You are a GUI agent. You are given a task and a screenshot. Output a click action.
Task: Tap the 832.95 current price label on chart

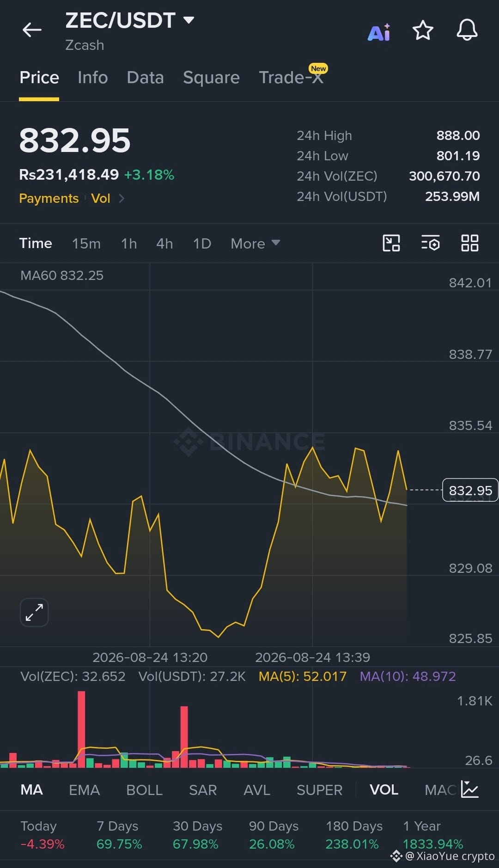click(x=470, y=490)
